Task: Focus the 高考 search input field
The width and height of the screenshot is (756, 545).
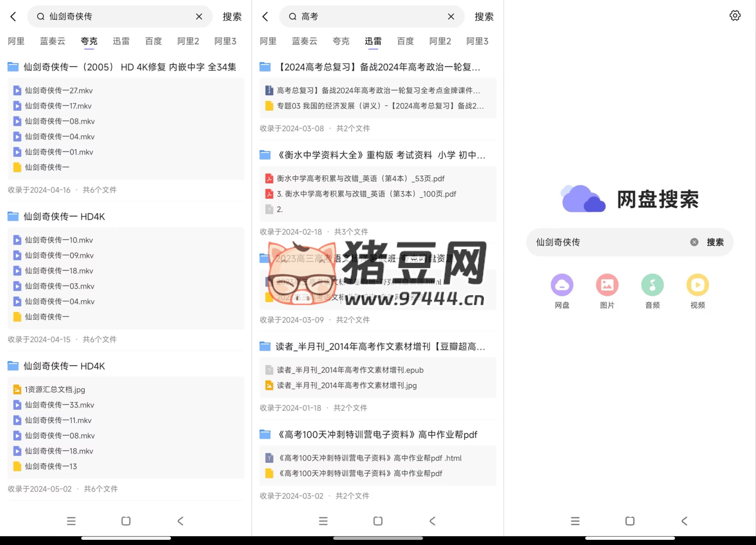Action: pos(372,17)
